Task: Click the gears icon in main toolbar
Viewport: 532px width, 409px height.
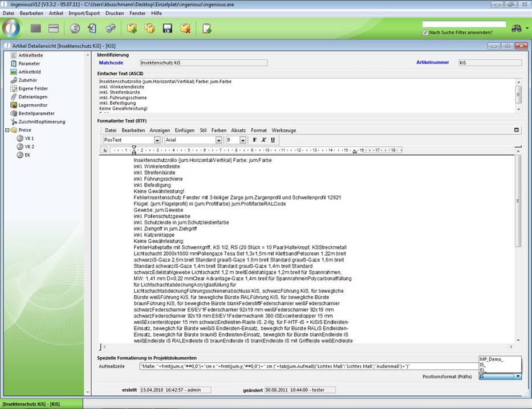Action: coord(110,28)
